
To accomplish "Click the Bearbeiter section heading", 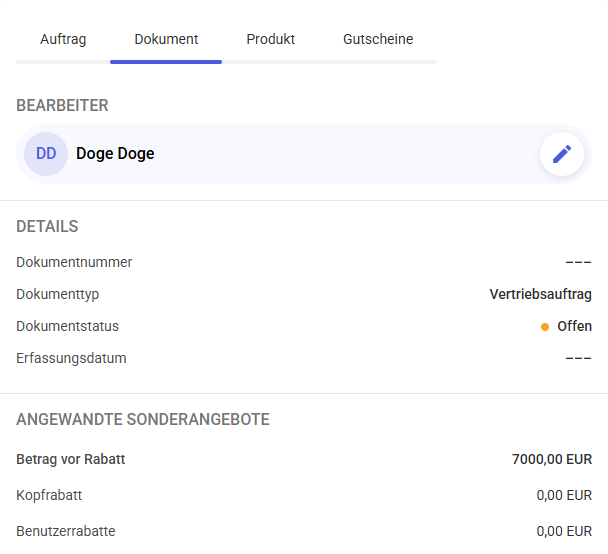I will [62, 105].
